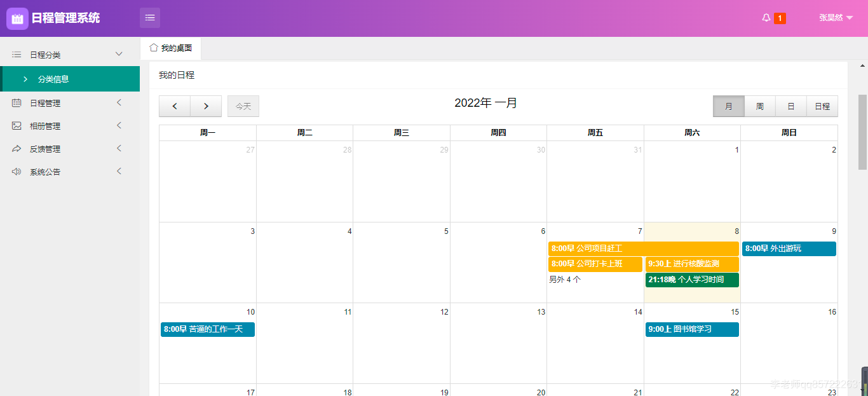868x396 pixels.
Task: Open the 8:00早 公司打卡上班 event
Action: pos(595,264)
